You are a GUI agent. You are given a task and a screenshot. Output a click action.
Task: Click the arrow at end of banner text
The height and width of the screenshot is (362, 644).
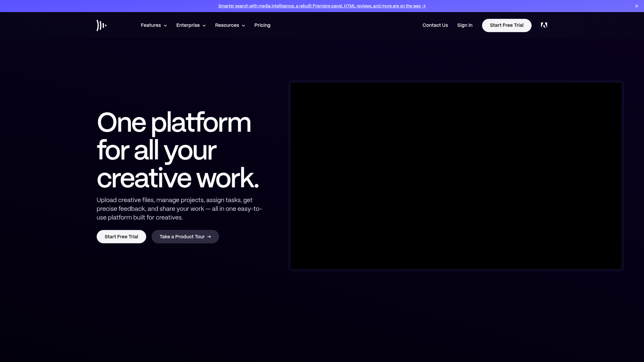(x=423, y=6)
